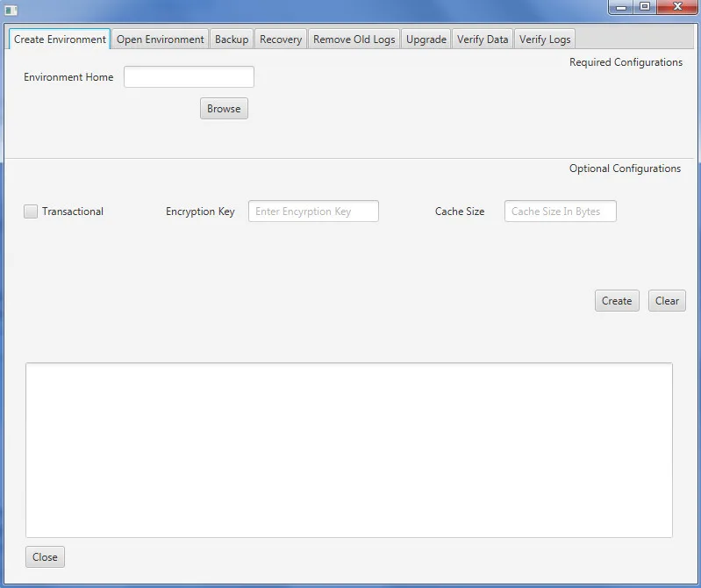Click the Required Configurations label
The image size is (701, 588).
click(x=626, y=62)
